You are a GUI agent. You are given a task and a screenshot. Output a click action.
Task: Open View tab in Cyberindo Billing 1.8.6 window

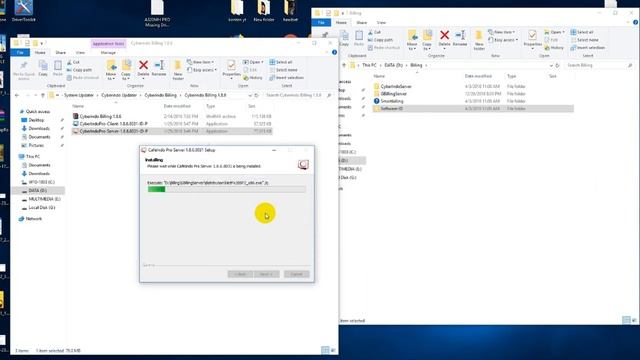coord(80,53)
